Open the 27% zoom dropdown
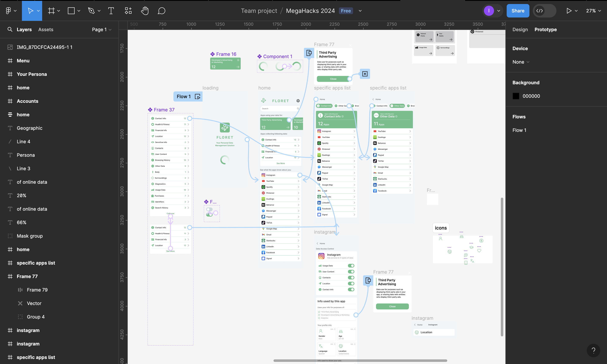 [x=593, y=11]
